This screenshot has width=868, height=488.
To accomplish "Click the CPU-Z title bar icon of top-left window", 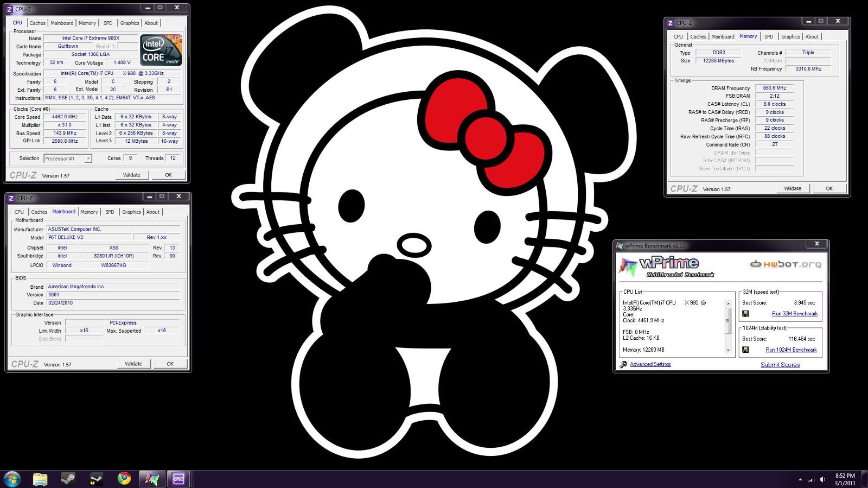I will tap(10, 9).
